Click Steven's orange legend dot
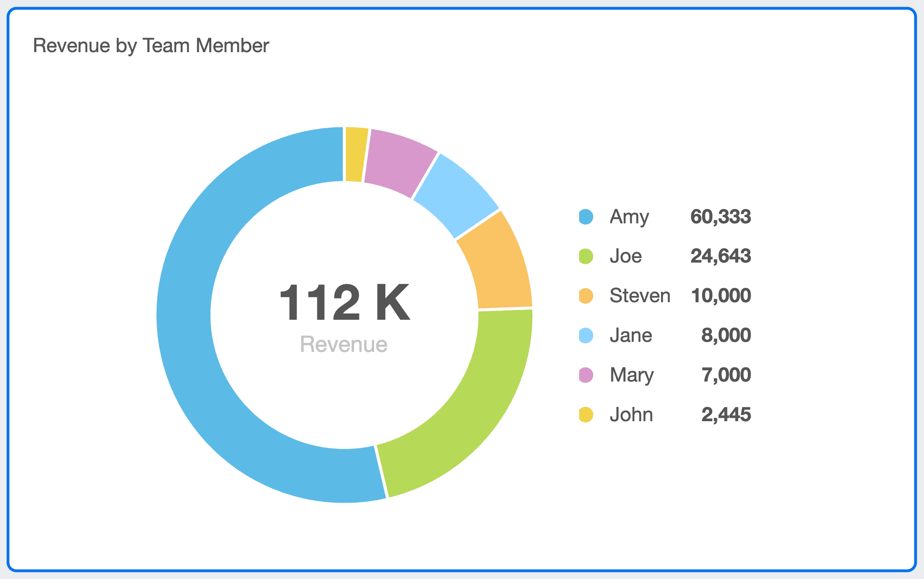This screenshot has height=579, width=924. 586,296
